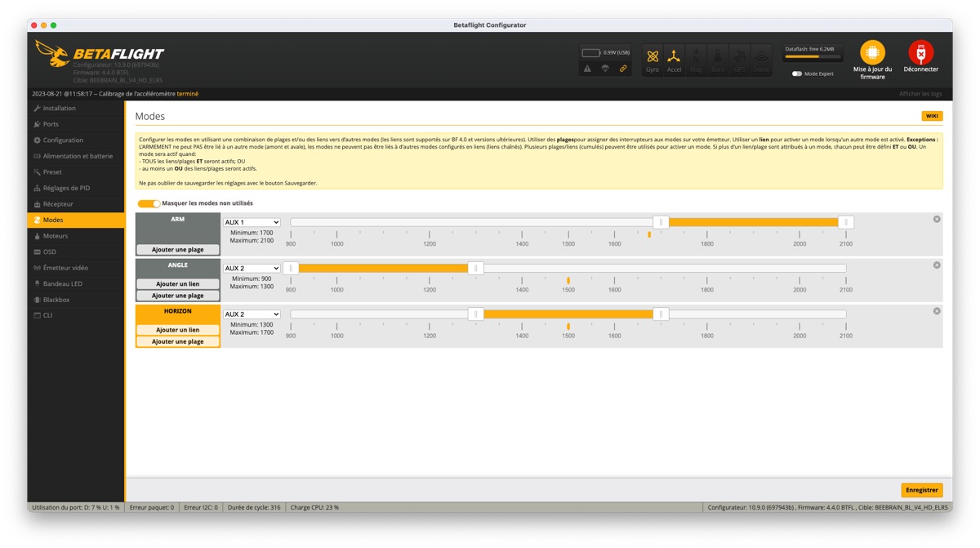Click Ajouter une plage under HORIZON
Image resolution: width=980 pixels, height=548 pixels.
click(178, 341)
